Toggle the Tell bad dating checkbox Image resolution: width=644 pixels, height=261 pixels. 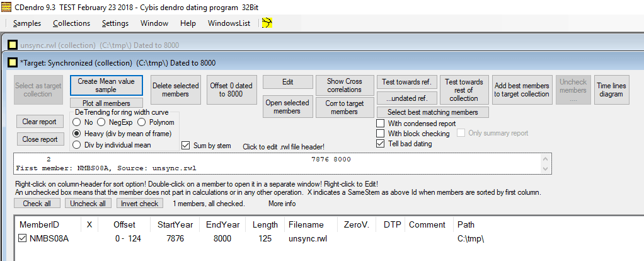381,144
